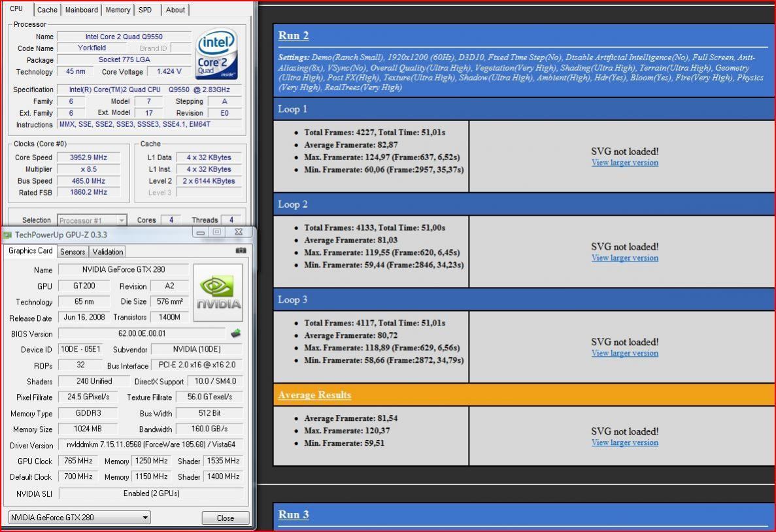Click the Shader clock value 1535 MHz
Viewport: 776px width, 532px height.
coord(223,461)
